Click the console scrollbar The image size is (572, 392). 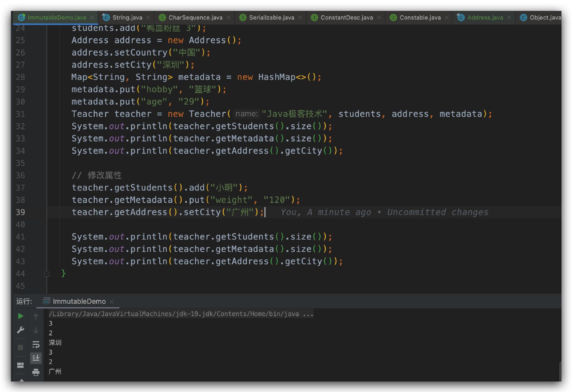tap(560, 371)
